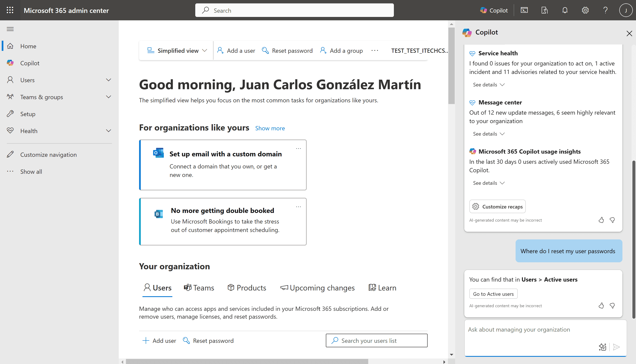Click Reset password below Users tab
The image size is (636, 364).
coord(208,340)
